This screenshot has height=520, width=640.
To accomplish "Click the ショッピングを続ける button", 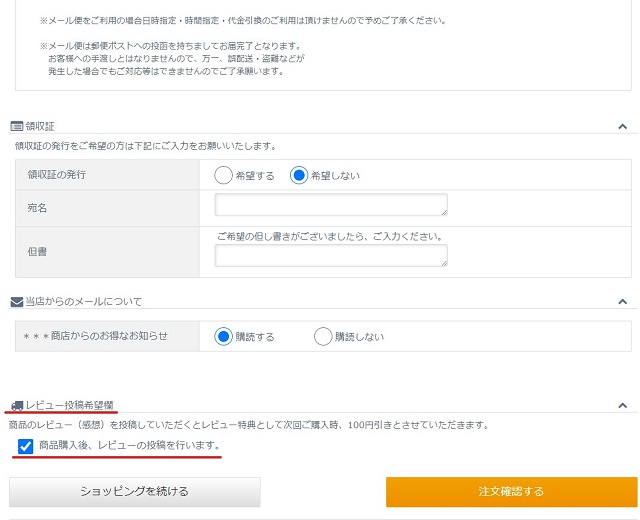I will pos(134,491).
